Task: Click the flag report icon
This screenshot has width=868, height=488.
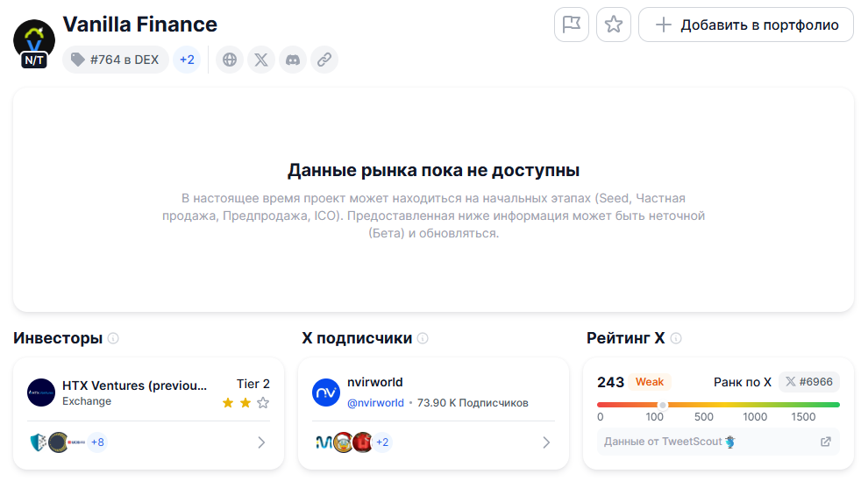Action: (572, 25)
